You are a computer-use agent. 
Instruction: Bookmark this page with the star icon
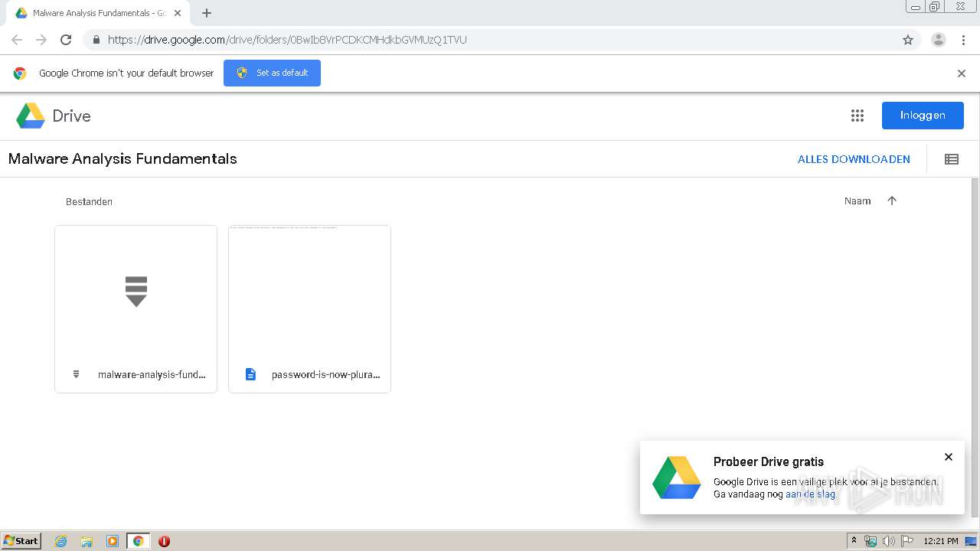908,40
